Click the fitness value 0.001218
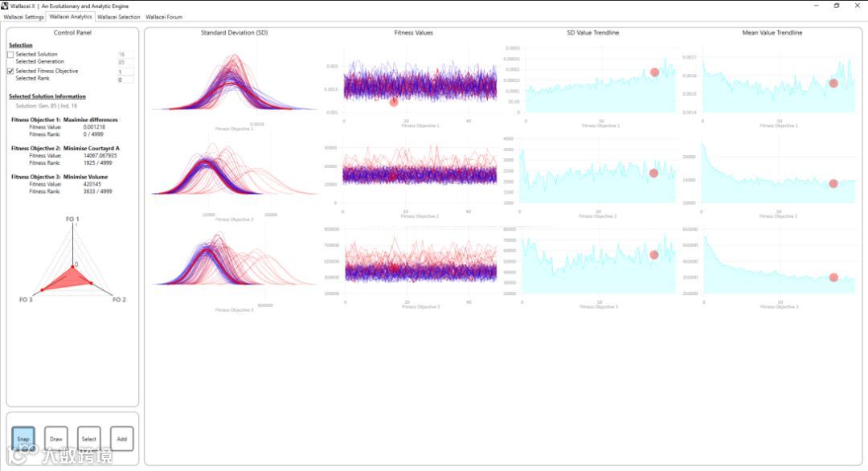This screenshot has height=471, width=868. [x=94, y=127]
